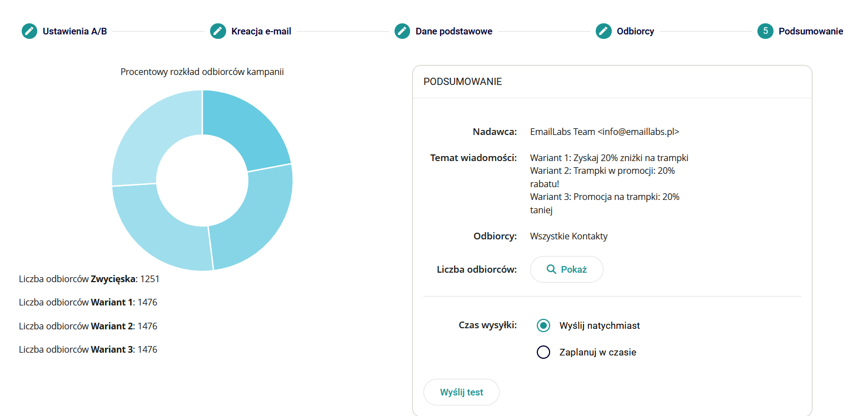Select the Wyślij natychmiast radio option
868x416 pixels.
click(x=543, y=325)
